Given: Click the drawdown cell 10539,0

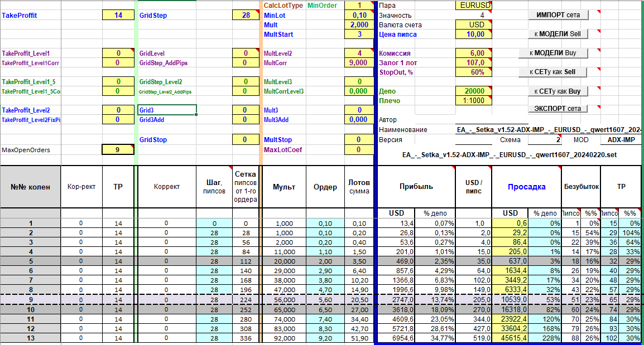Looking at the screenshot, I should tap(510, 300).
